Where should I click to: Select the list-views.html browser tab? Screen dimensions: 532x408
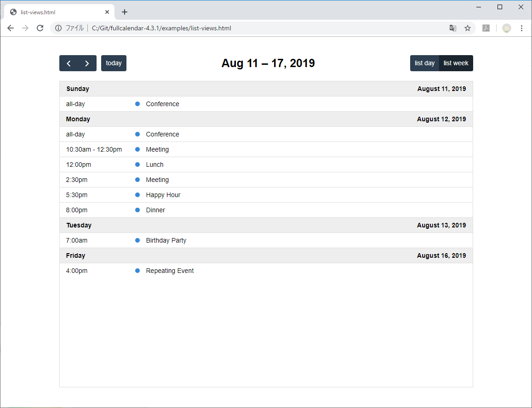55,11
